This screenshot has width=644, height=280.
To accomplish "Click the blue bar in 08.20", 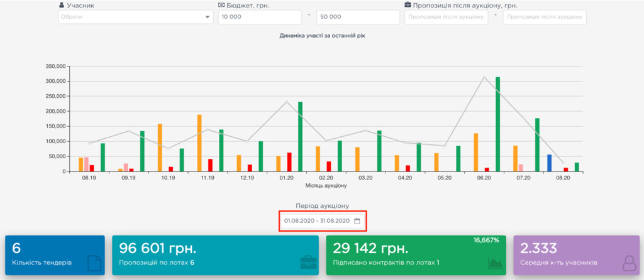I will point(549,163).
